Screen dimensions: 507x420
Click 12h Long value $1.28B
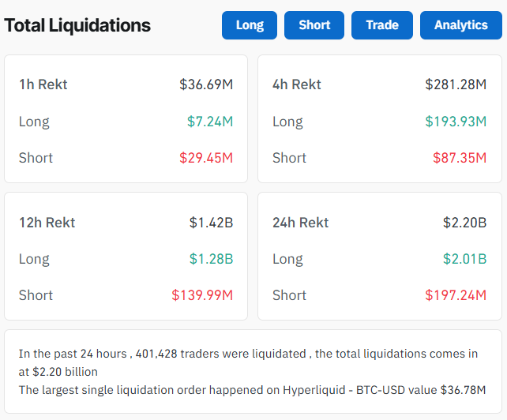click(x=211, y=258)
